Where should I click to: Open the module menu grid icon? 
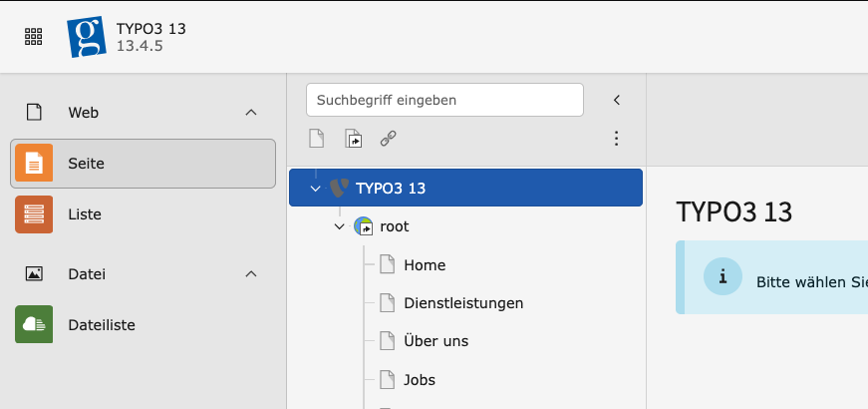33,36
